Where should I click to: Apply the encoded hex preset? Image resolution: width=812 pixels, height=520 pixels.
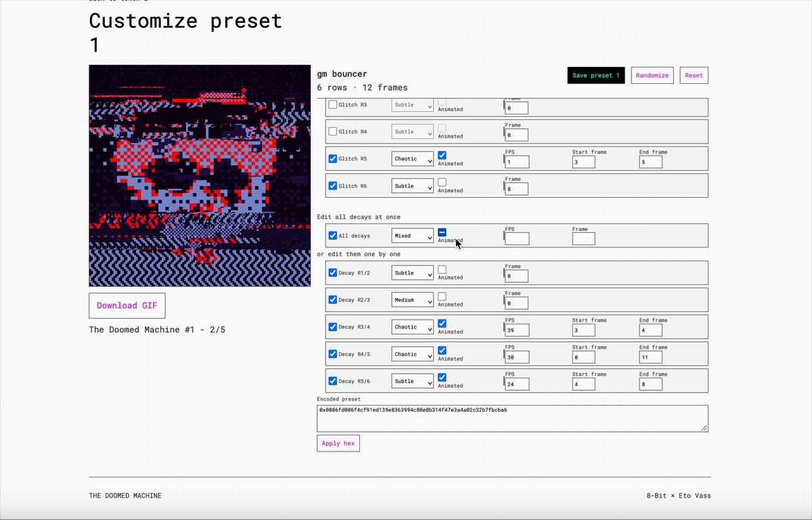tap(338, 443)
